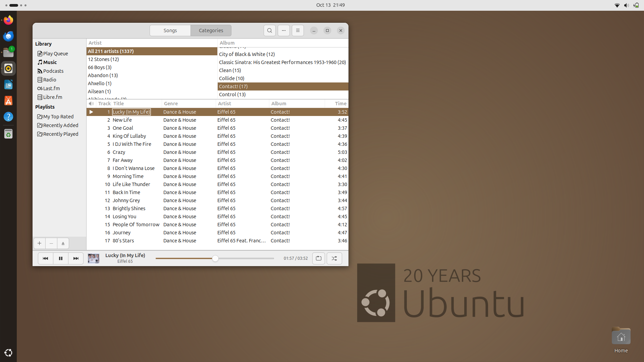The height and width of the screenshot is (362, 644).
Task: Open Thunderbird mail from the dock
Action: tap(8, 36)
